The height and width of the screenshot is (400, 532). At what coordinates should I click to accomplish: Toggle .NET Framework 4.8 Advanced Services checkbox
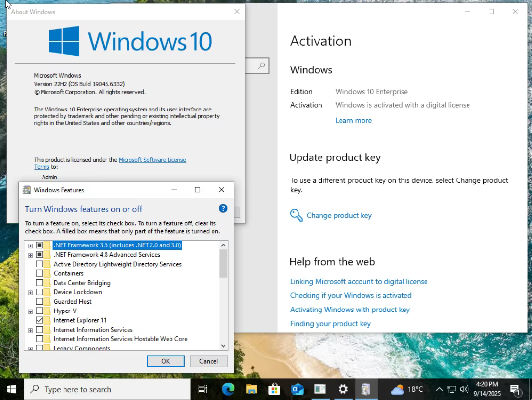coord(40,254)
